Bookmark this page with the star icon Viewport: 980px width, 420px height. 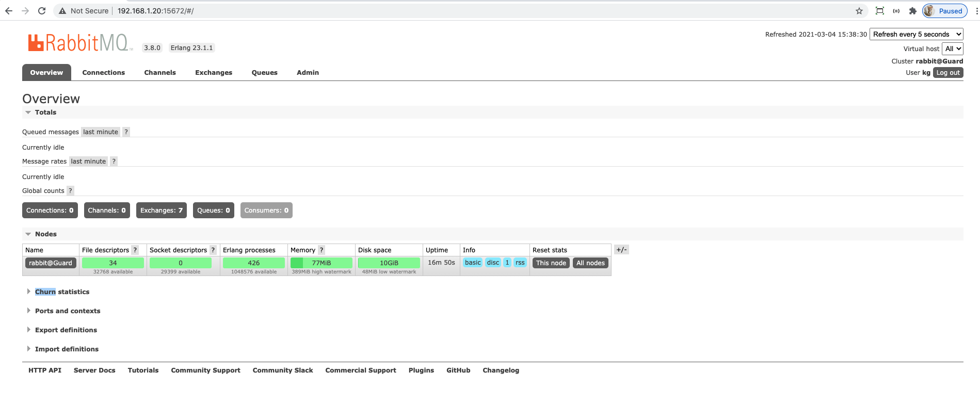click(x=859, y=11)
